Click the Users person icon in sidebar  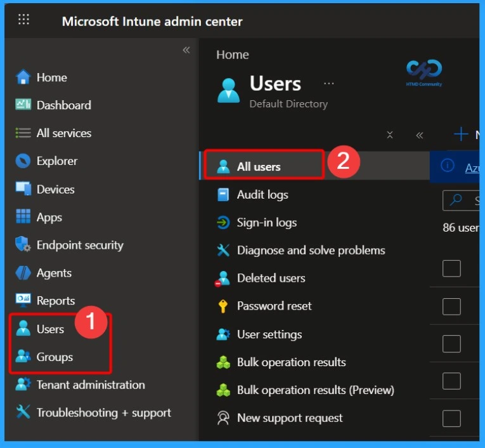23,328
